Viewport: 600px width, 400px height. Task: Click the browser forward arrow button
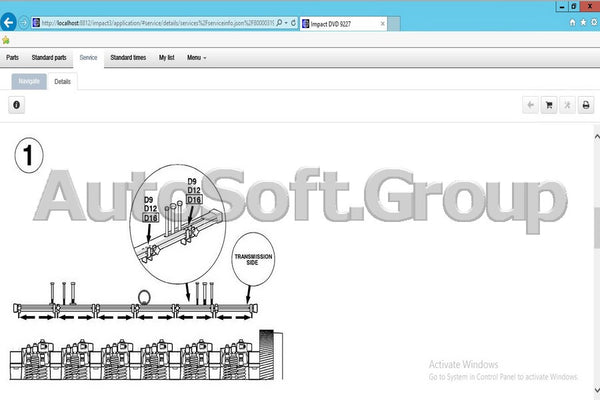tap(24, 23)
